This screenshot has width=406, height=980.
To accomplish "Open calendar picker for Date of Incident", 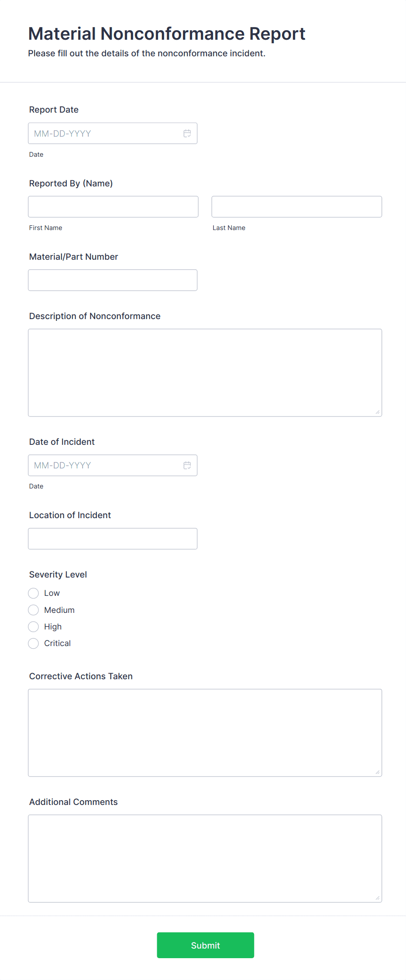I will (x=187, y=465).
